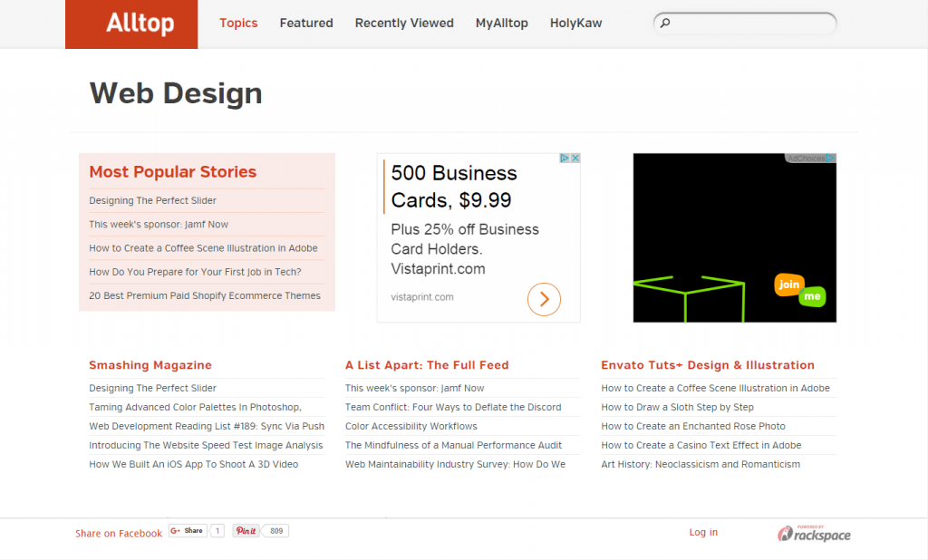Screen dimensions: 928x560
Task: Click the search magnifier icon
Action: [x=665, y=23]
